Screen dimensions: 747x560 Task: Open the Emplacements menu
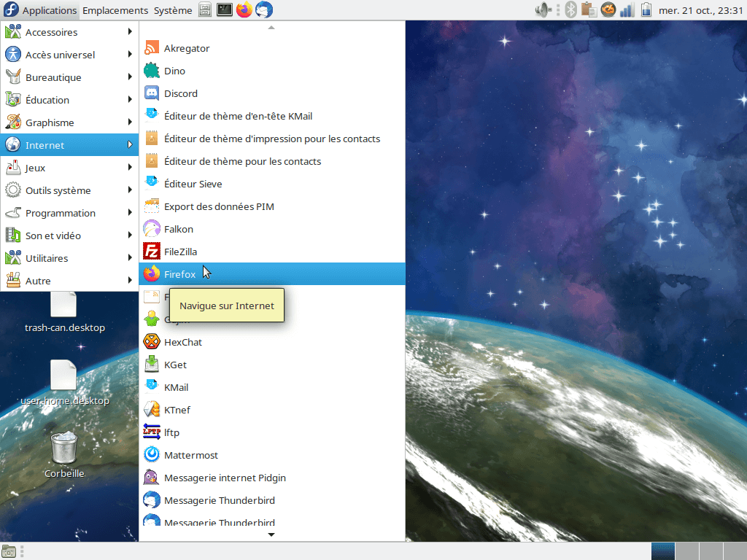115,10
